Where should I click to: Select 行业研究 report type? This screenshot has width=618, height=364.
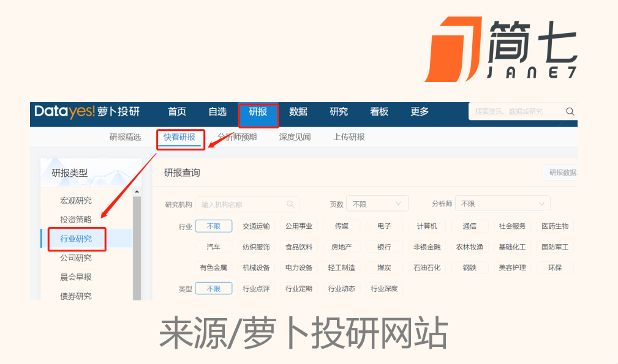point(76,239)
